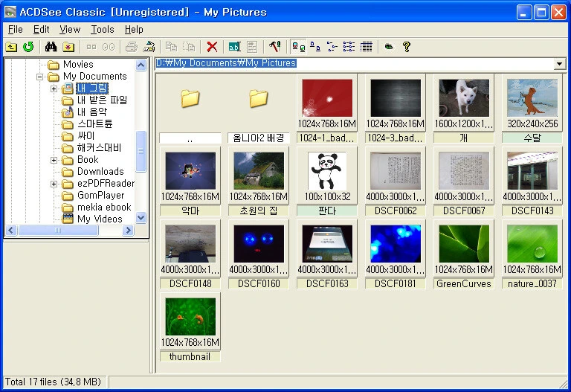Select the 수달 otter thumbnail
571x392 pixels.
(x=532, y=109)
